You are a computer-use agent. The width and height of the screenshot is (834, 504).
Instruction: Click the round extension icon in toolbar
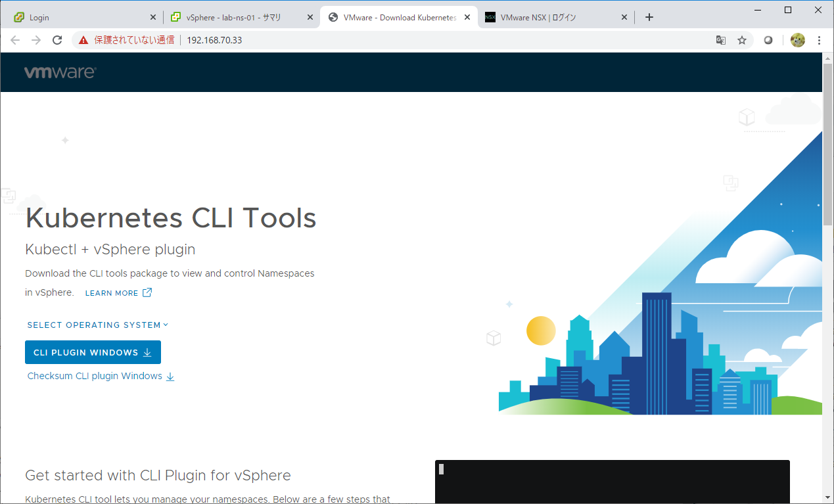pyautogui.click(x=768, y=40)
